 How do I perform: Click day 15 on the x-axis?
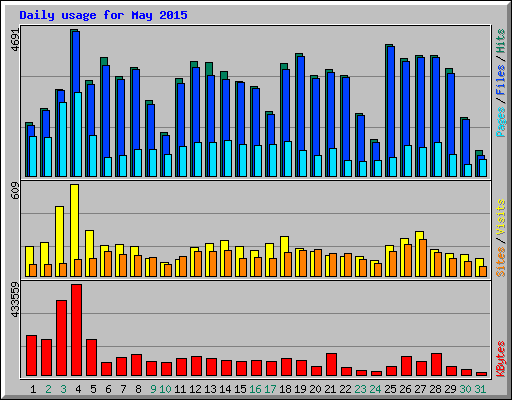tap(240, 389)
